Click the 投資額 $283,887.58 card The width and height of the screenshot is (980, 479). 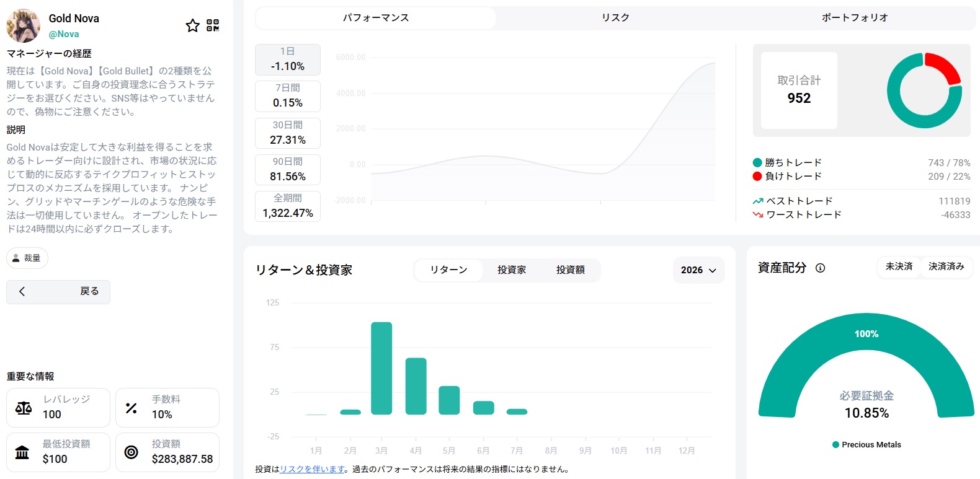(167, 452)
